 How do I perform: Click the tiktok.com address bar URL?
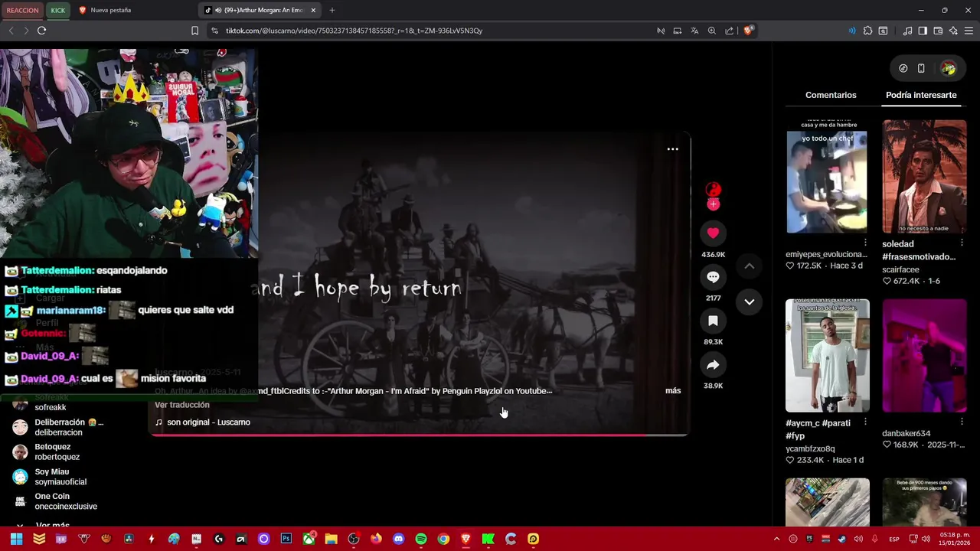coord(354,31)
